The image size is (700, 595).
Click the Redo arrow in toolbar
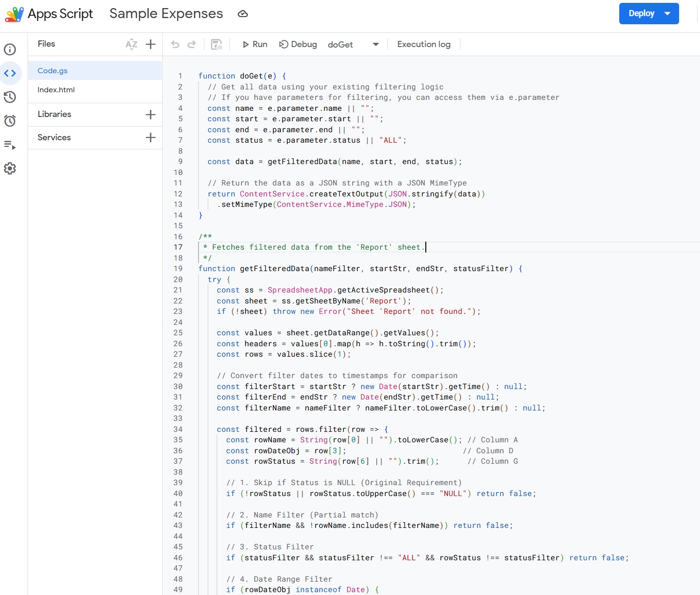tap(192, 44)
